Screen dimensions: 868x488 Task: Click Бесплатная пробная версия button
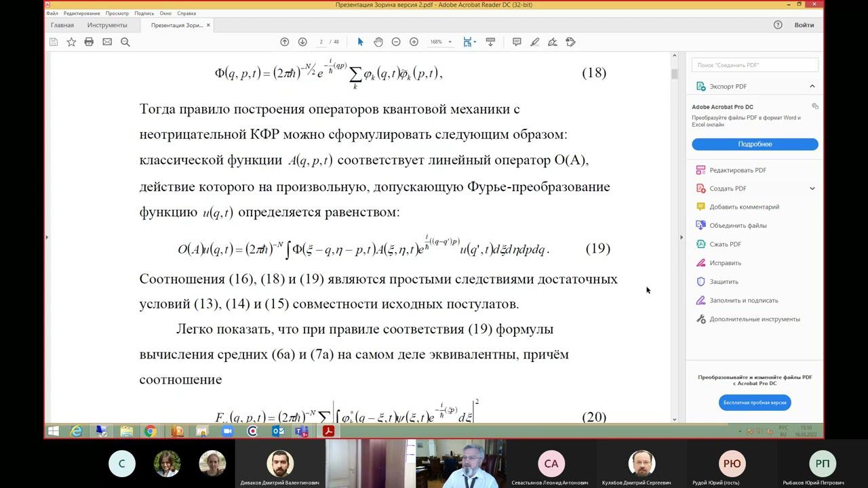pos(755,402)
